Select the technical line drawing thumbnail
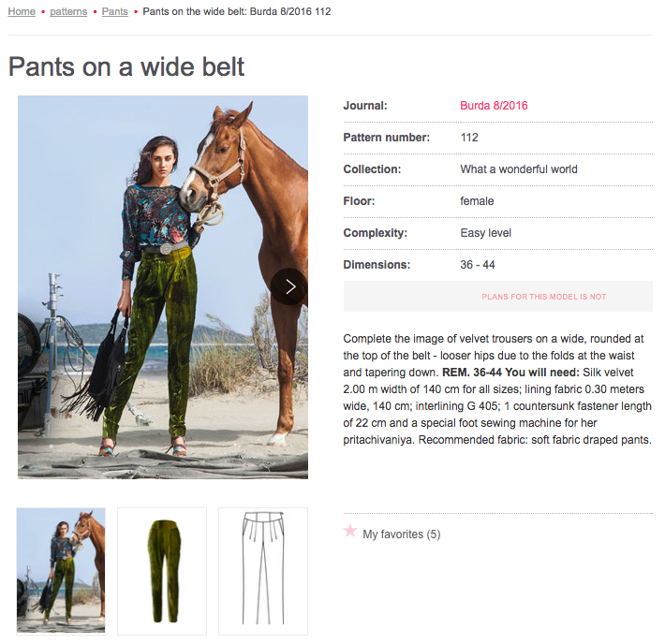The width and height of the screenshot is (665, 644). tap(263, 570)
